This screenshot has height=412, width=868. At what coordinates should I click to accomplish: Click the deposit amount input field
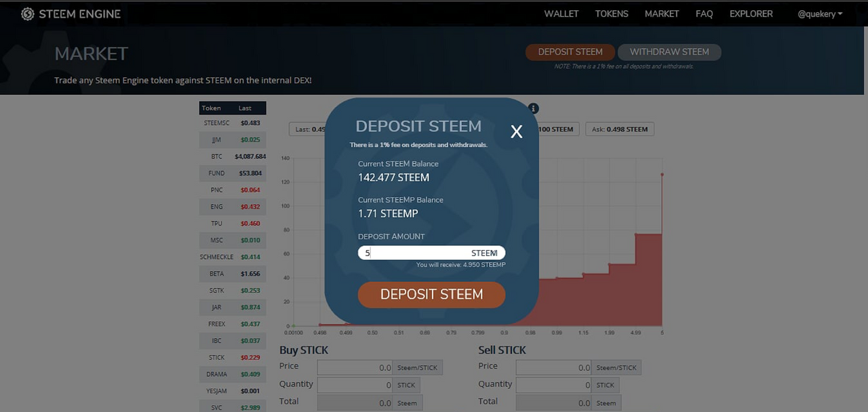(431, 253)
